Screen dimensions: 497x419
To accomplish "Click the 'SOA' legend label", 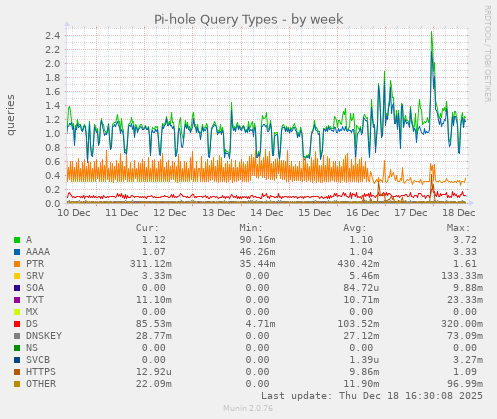I will click(x=35, y=288).
